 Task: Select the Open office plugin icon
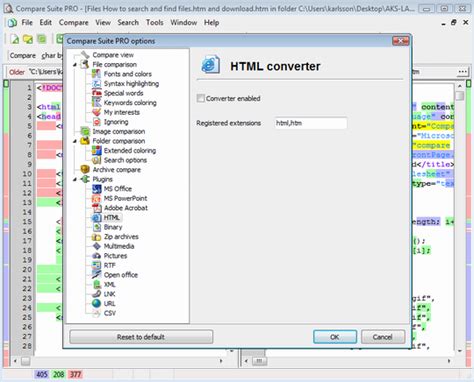point(96,275)
